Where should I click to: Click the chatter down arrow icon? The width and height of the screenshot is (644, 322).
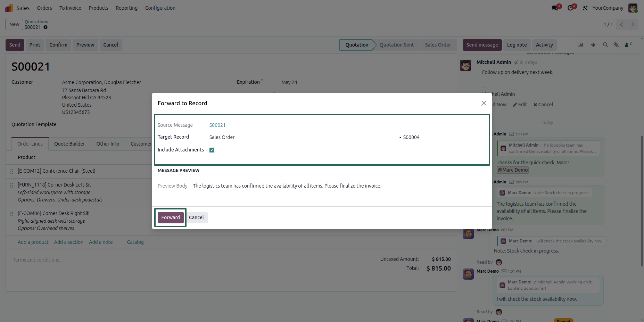[593, 45]
